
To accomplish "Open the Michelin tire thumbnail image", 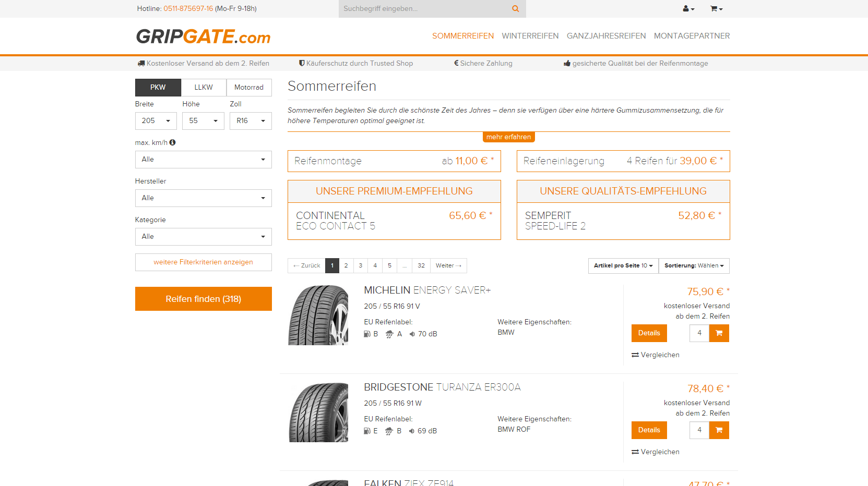I will (x=318, y=315).
